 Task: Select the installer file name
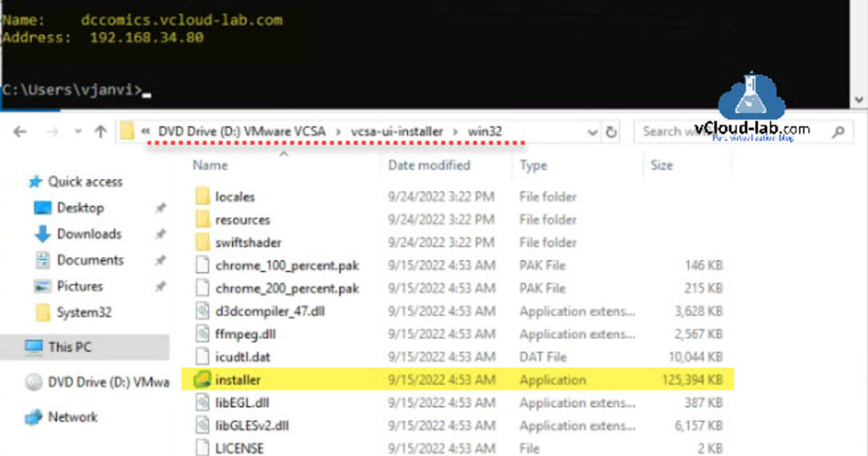(x=238, y=379)
